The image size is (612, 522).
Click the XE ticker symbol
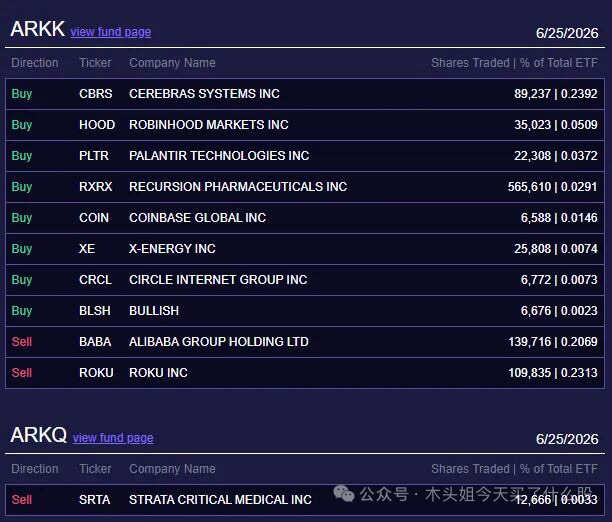[x=87, y=249]
